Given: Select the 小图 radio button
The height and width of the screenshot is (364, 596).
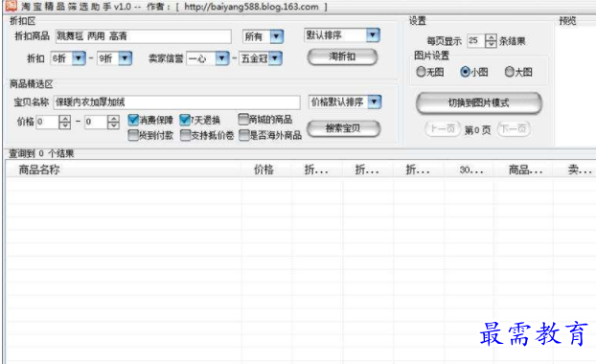Looking at the screenshot, I should [465, 72].
